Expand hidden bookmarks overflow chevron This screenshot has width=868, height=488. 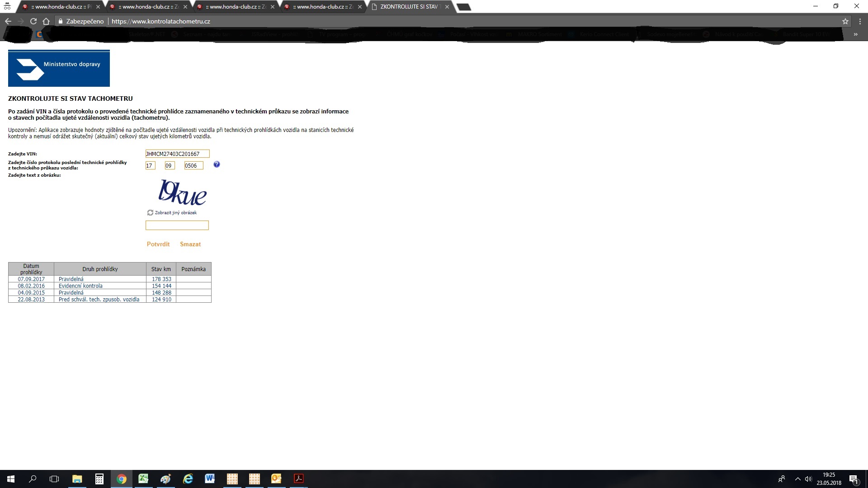point(855,34)
